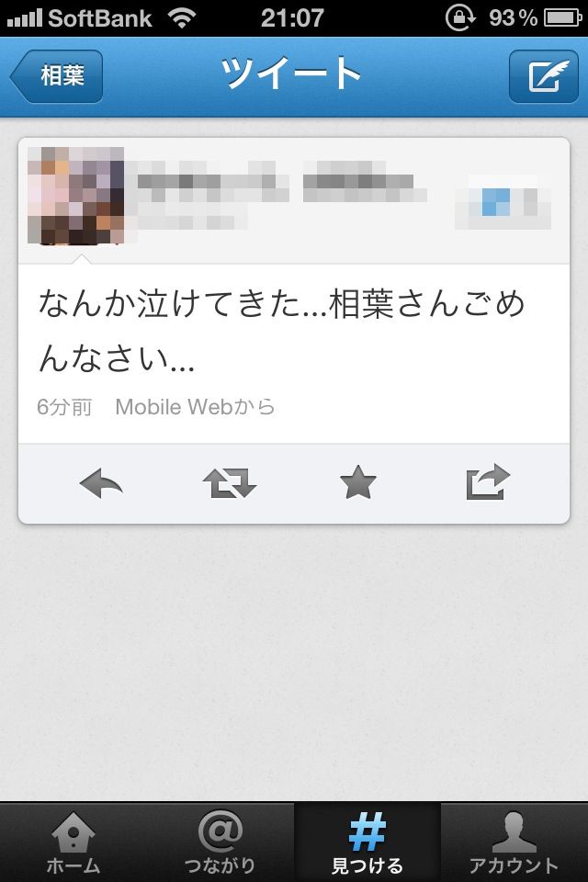
Task: Click the 6分前 timestamp
Action: pyautogui.click(x=64, y=407)
